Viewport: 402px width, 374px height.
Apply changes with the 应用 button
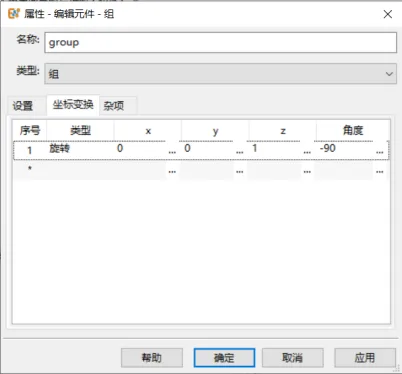point(365,358)
